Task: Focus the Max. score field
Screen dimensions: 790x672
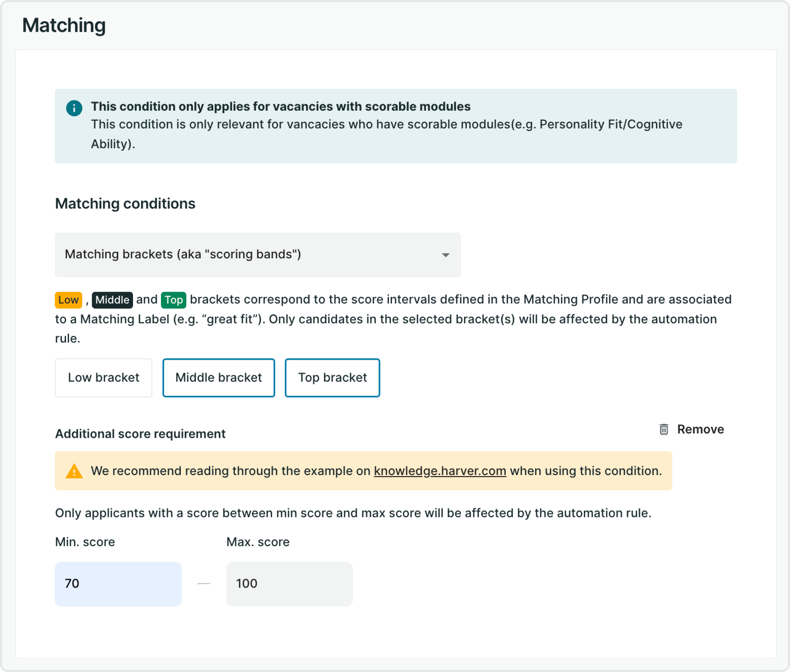Action: [289, 584]
